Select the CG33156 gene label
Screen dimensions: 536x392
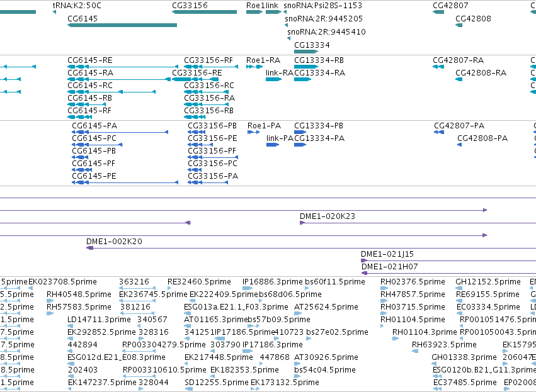click(x=190, y=6)
